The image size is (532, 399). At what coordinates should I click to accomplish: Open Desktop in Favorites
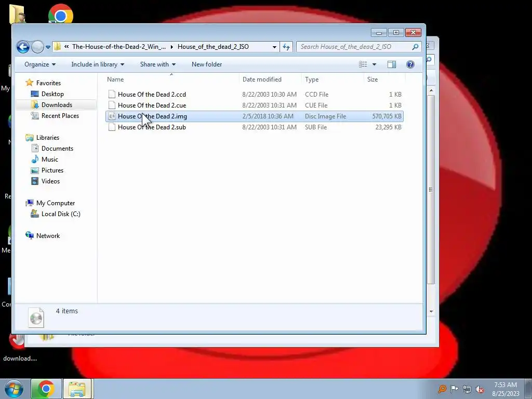[52, 94]
